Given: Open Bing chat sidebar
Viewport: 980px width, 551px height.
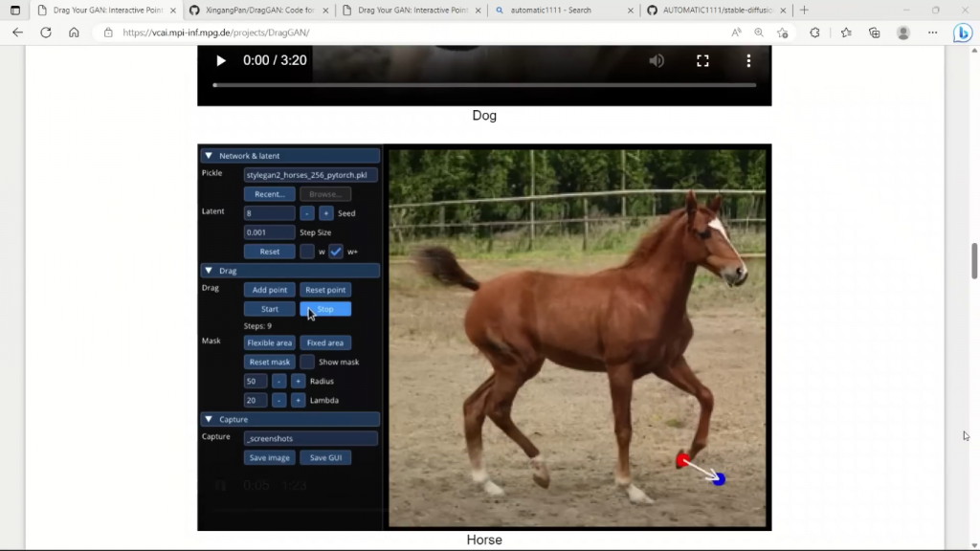Looking at the screenshot, I should coord(963,33).
